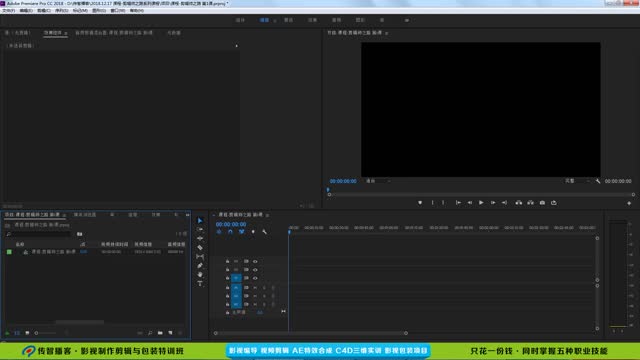Switch Project panel to icon view
640x360 pixels.
click(x=27, y=333)
